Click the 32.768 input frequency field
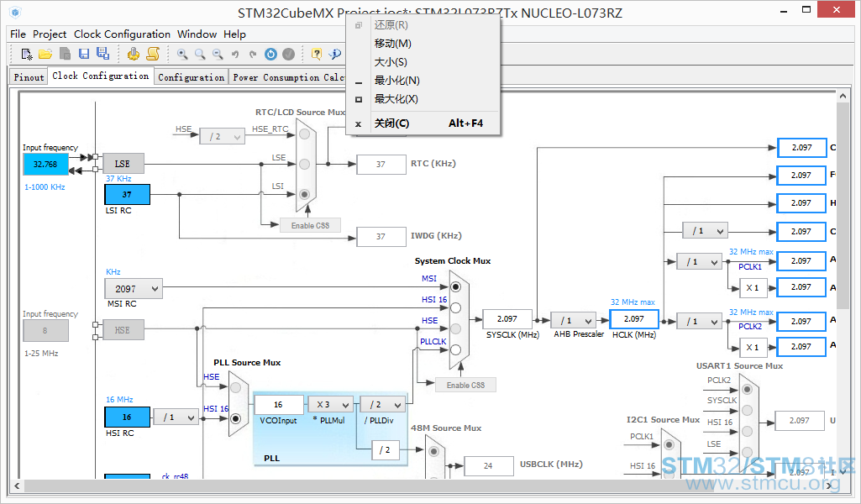The image size is (861, 504). (45, 164)
